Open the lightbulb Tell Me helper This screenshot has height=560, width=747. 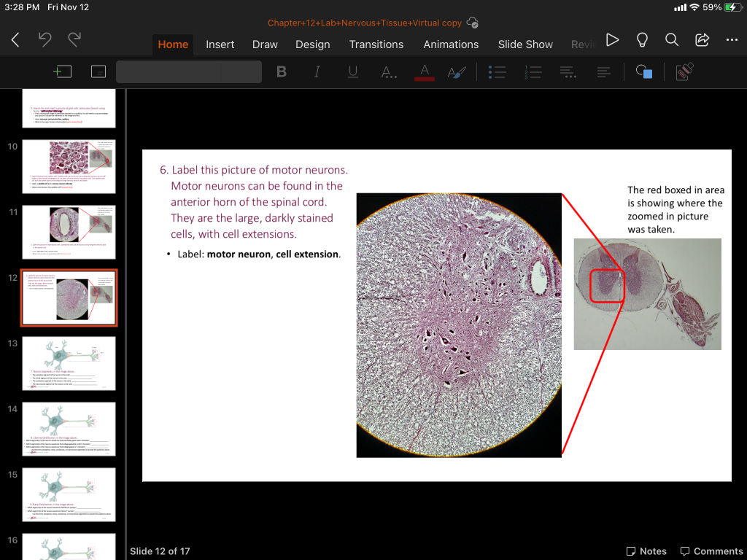pyautogui.click(x=643, y=40)
